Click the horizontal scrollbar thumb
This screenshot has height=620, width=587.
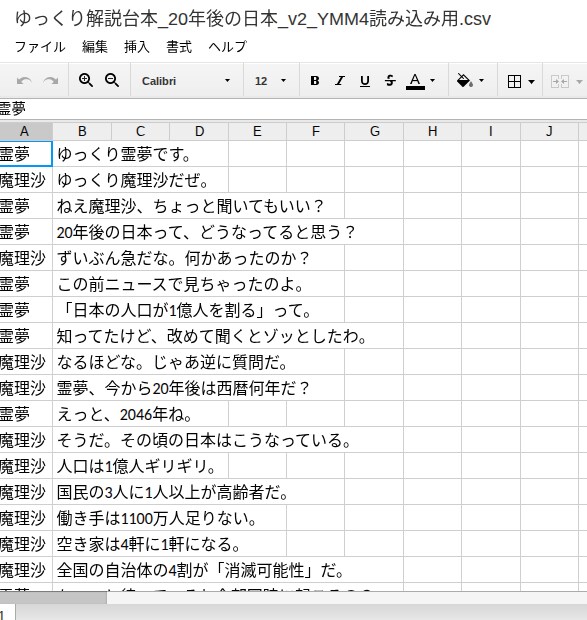tap(53, 597)
